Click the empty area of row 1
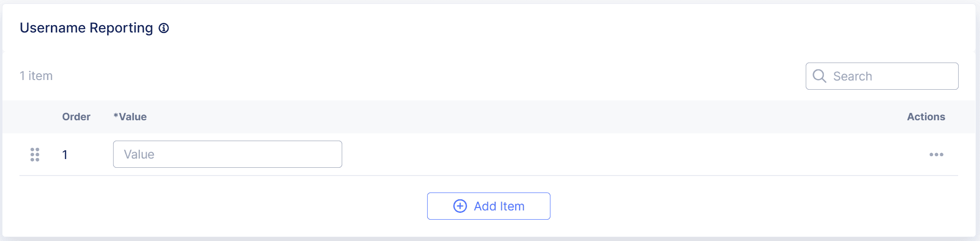The width and height of the screenshot is (980, 241). pos(582,155)
